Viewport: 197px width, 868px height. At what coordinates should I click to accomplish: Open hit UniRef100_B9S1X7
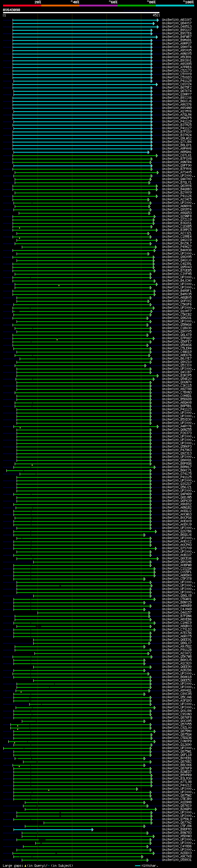176,30
